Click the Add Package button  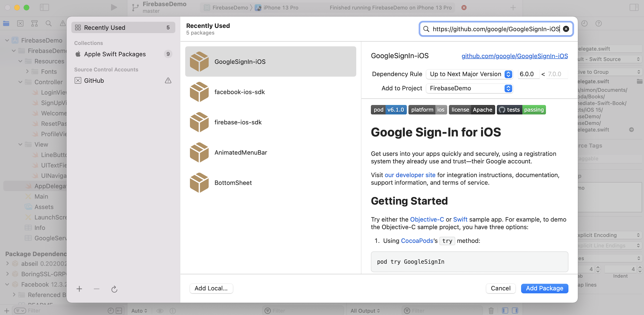(x=544, y=288)
